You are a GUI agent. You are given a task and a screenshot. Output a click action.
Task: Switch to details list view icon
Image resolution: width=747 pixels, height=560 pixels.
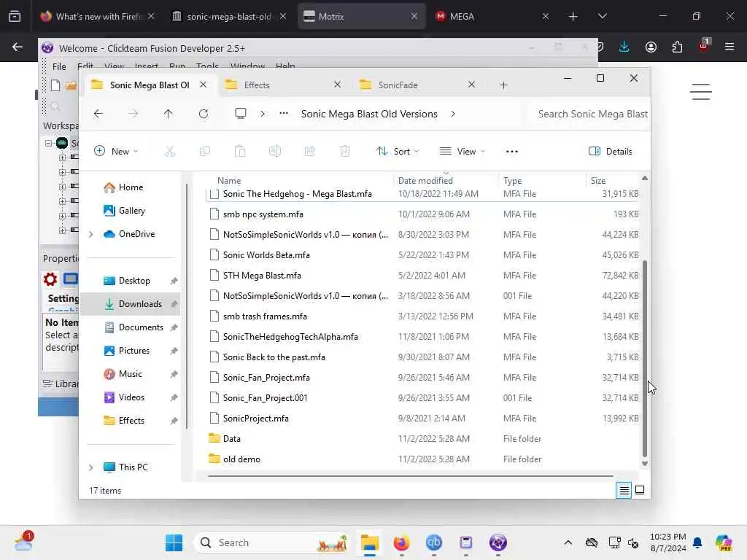pos(624,490)
